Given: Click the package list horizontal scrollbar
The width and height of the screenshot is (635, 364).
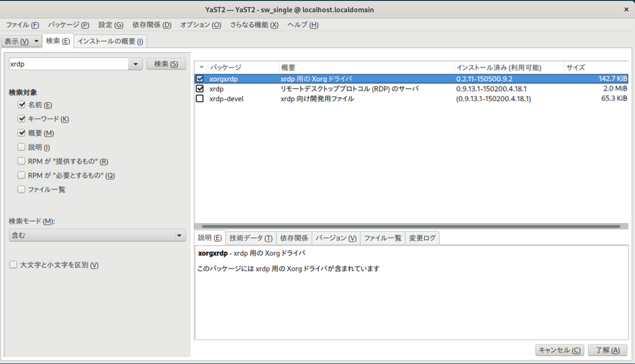Looking at the screenshot, I should pyautogui.click(x=411, y=226).
